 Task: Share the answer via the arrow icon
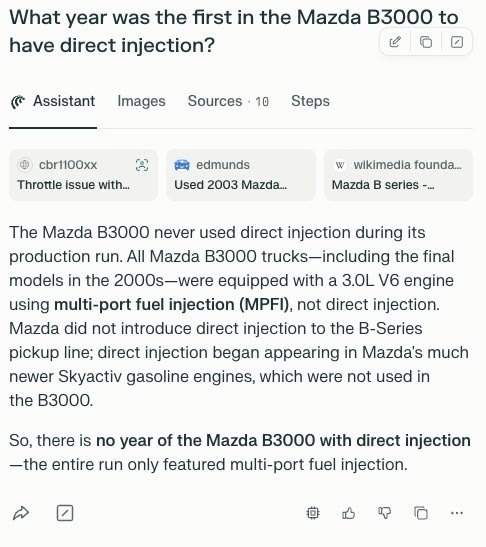[x=21, y=513]
